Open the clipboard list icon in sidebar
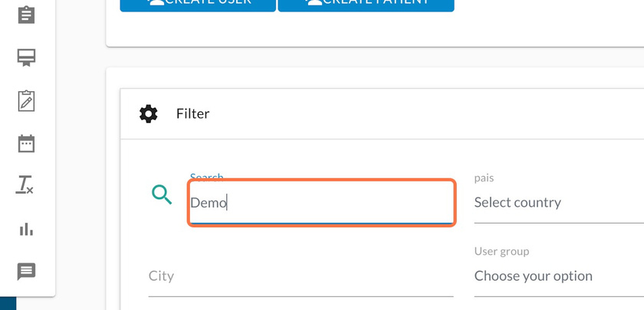The width and height of the screenshot is (644, 310). 26,15
